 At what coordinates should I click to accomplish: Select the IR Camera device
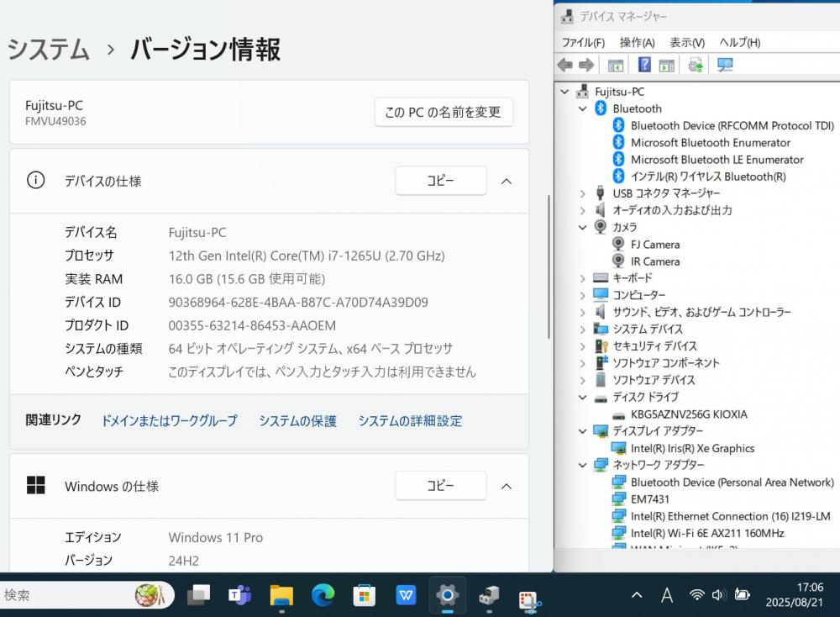click(655, 261)
